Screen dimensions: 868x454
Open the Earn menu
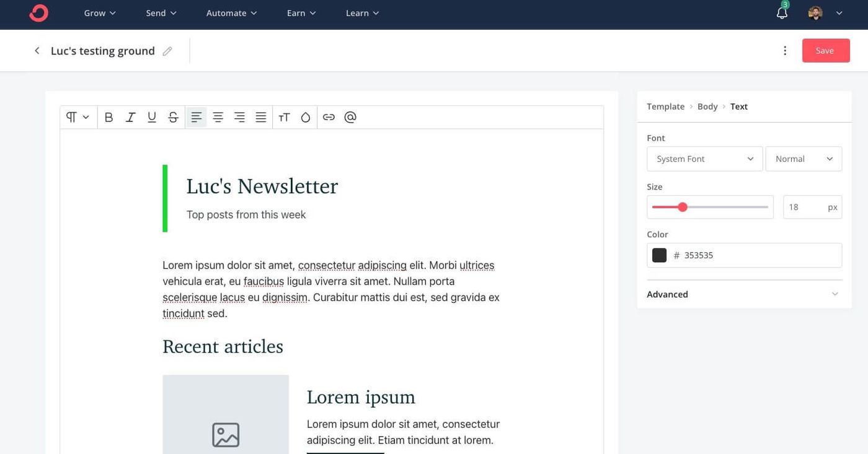[301, 13]
